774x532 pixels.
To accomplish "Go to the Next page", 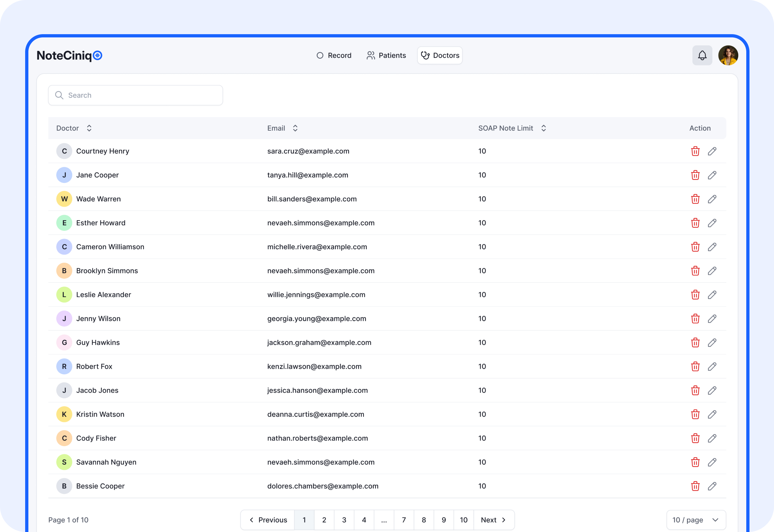I will pyautogui.click(x=493, y=520).
